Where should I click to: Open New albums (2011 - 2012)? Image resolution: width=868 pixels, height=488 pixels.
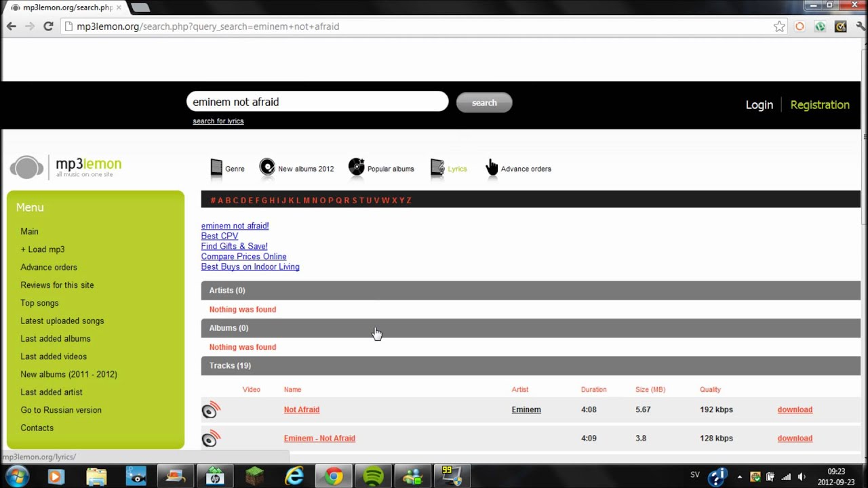click(x=68, y=374)
